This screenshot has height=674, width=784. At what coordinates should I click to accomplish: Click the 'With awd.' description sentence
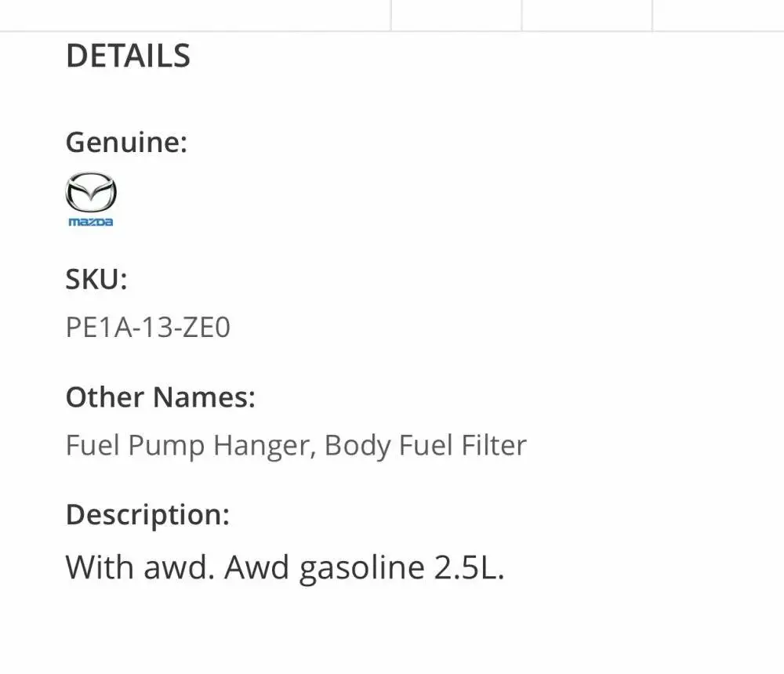(140, 567)
